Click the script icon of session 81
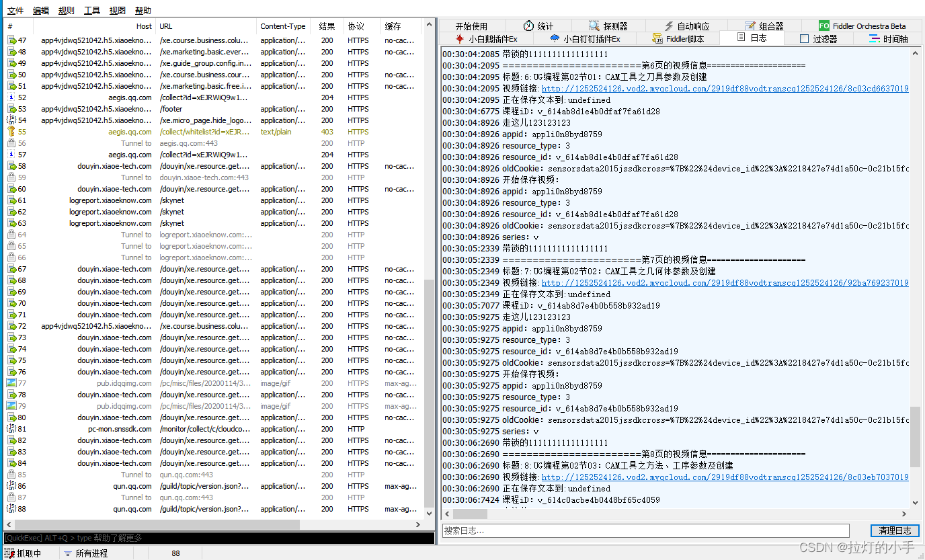The width and height of the screenshot is (925, 560). point(11,429)
